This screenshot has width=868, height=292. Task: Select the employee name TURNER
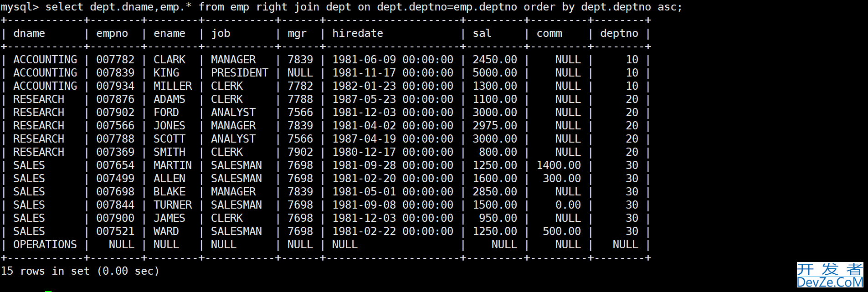pyautogui.click(x=173, y=205)
